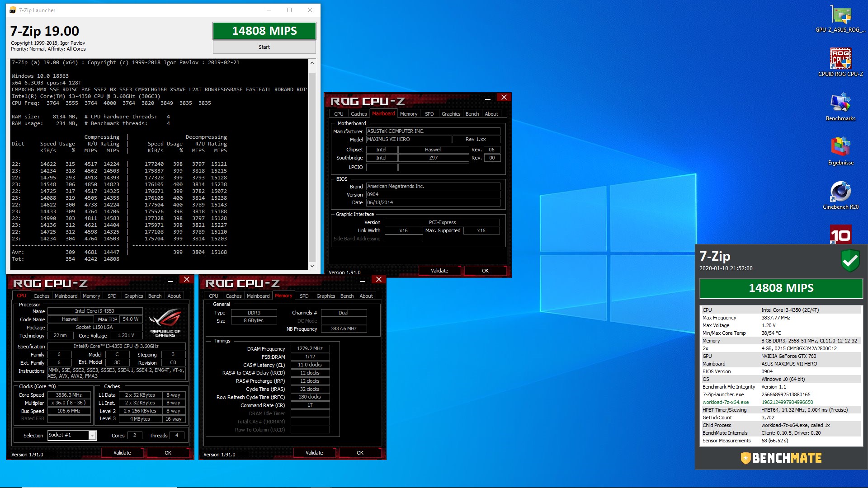The image size is (868, 488).
Task: Switch to About tab in Mainboard window
Action: (x=491, y=114)
